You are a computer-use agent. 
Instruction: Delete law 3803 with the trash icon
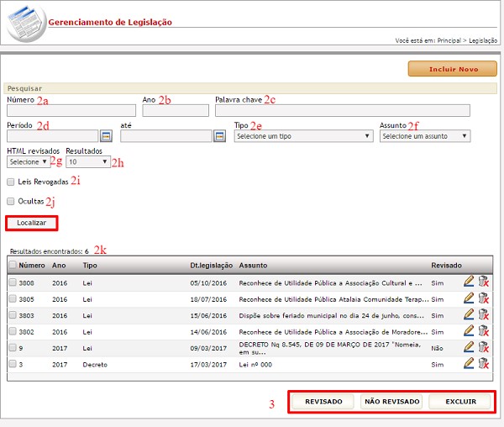point(484,314)
